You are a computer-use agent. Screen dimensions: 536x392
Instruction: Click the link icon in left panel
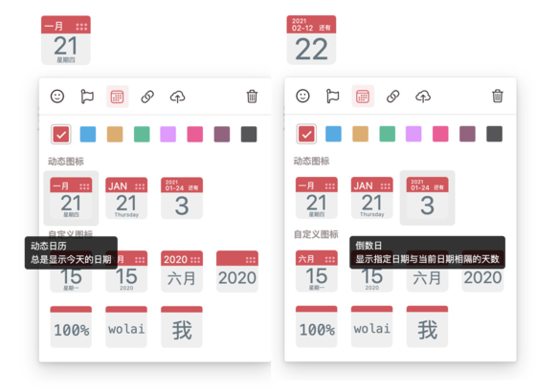click(147, 97)
